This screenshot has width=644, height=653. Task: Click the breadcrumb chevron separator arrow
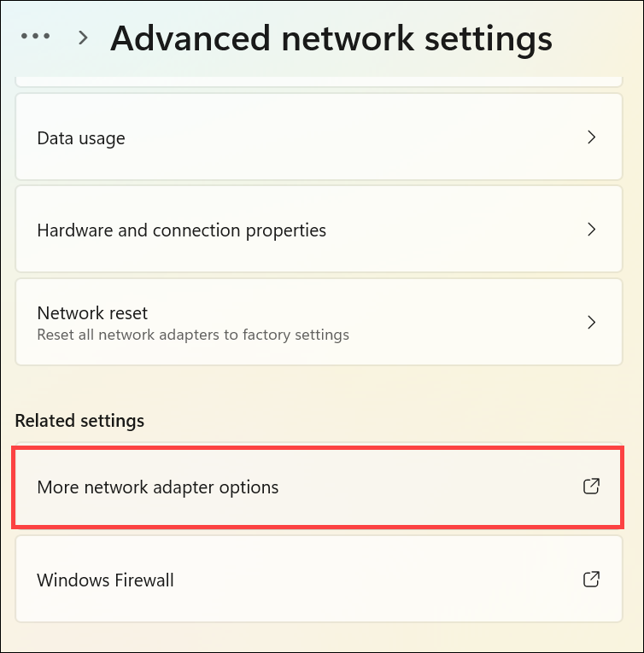(83, 38)
